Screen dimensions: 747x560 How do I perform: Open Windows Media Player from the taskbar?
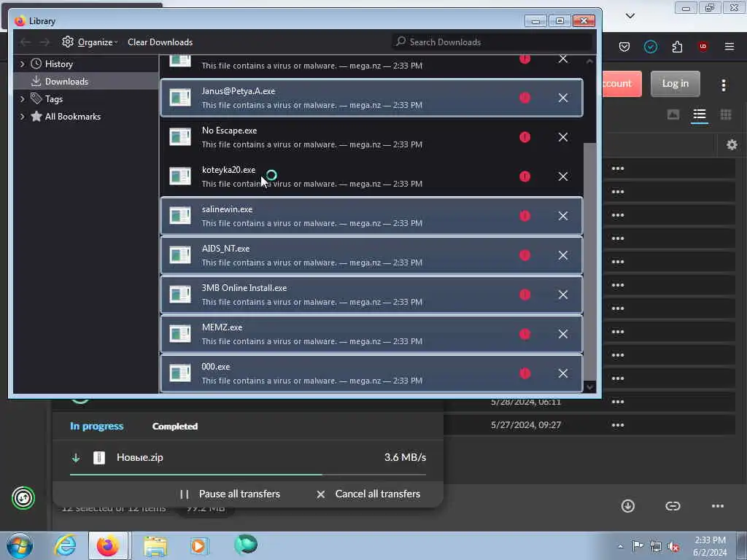pos(198,546)
